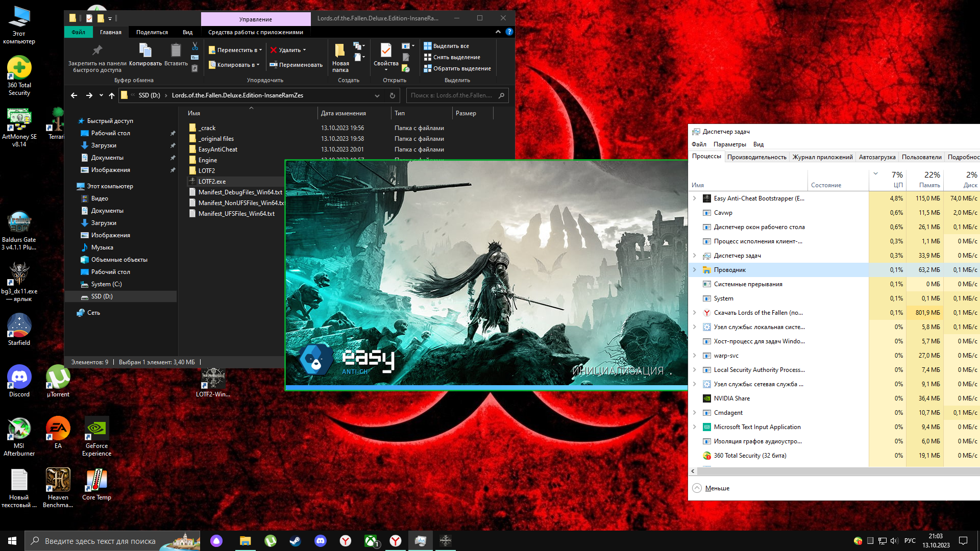The height and width of the screenshot is (551, 980).
Task: Click the Up directory arrow
Action: tap(112, 95)
